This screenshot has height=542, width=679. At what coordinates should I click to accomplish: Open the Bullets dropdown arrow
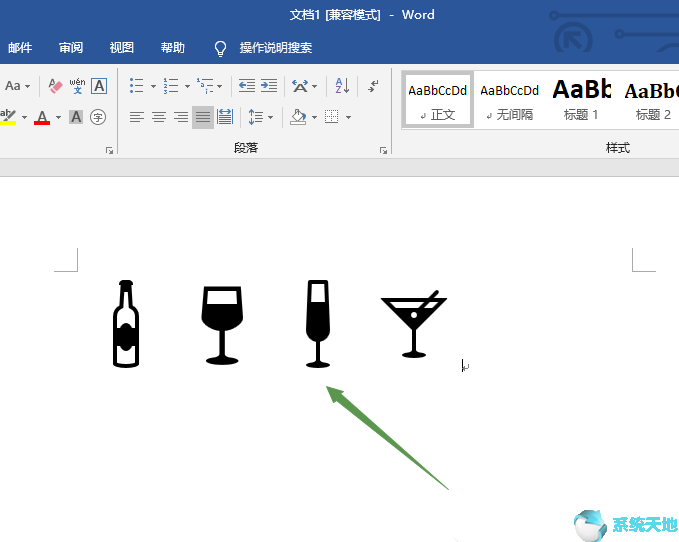[153, 86]
